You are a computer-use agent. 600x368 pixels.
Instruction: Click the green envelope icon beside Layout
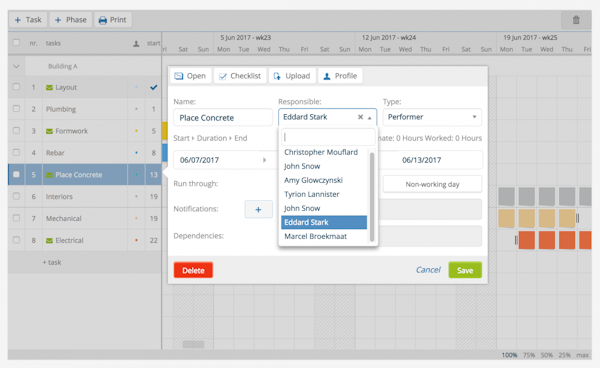click(x=49, y=88)
